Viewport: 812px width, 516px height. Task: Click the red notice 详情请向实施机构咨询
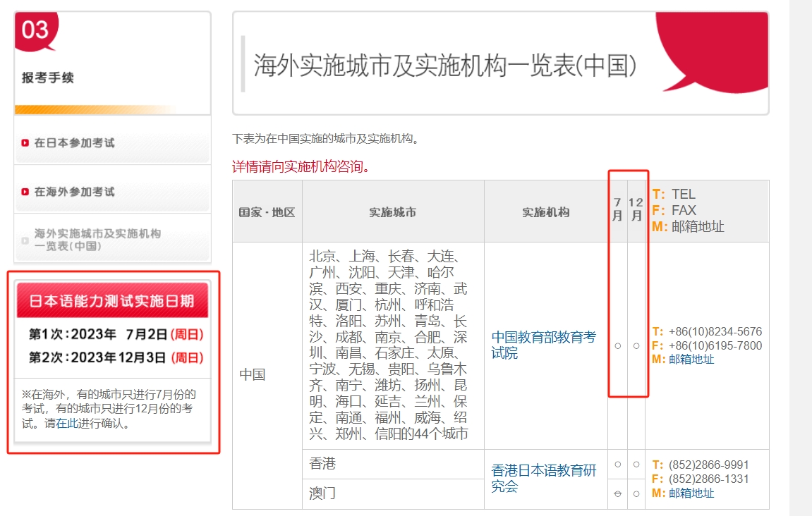(x=301, y=166)
